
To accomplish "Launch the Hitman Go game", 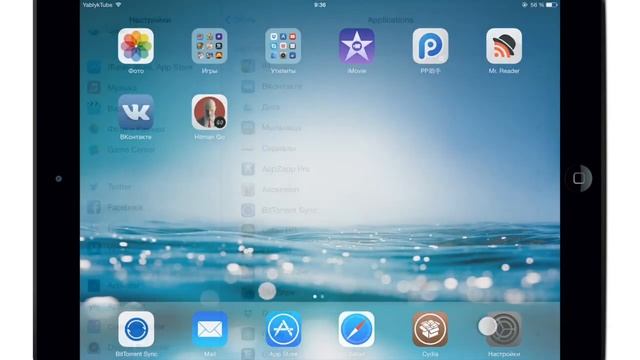I will (209, 112).
